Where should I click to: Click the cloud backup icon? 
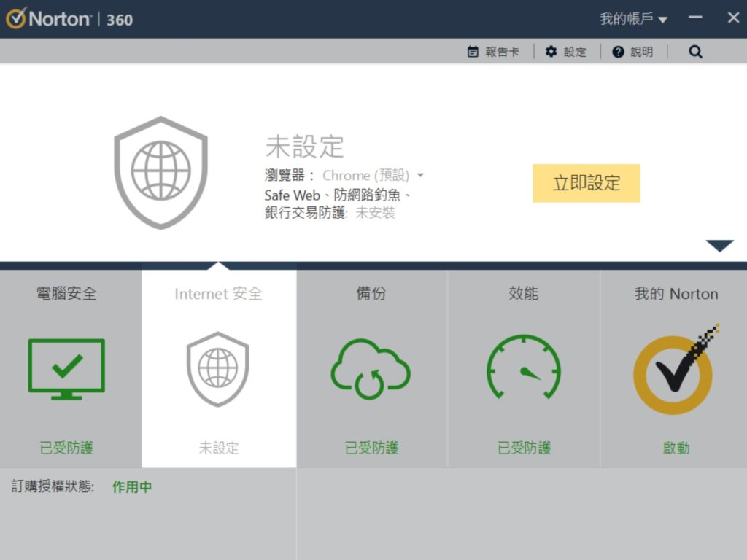[x=371, y=369]
